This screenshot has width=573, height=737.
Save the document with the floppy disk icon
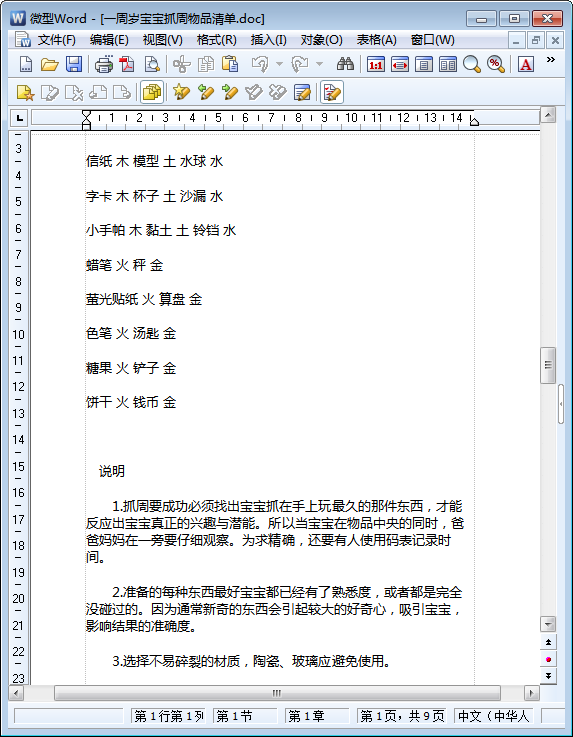tap(74, 64)
